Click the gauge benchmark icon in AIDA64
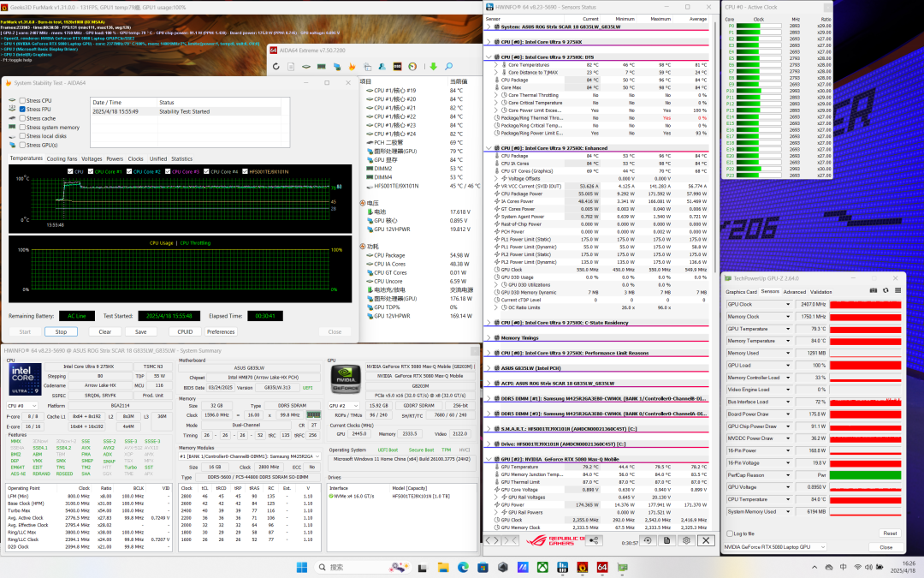This screenshot has height=578, width=924. (412, 67)
